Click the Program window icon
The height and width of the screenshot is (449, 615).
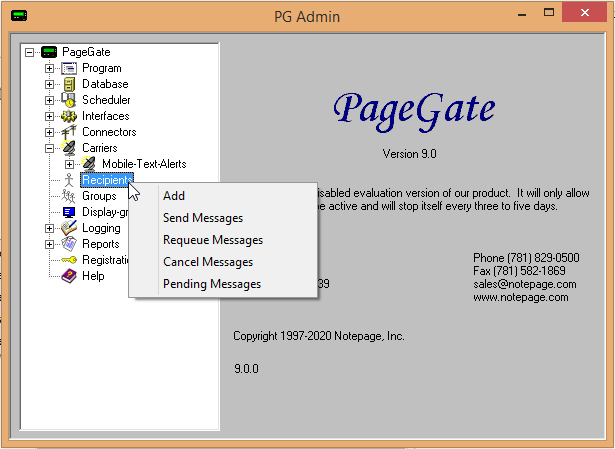tap(69, 68)
